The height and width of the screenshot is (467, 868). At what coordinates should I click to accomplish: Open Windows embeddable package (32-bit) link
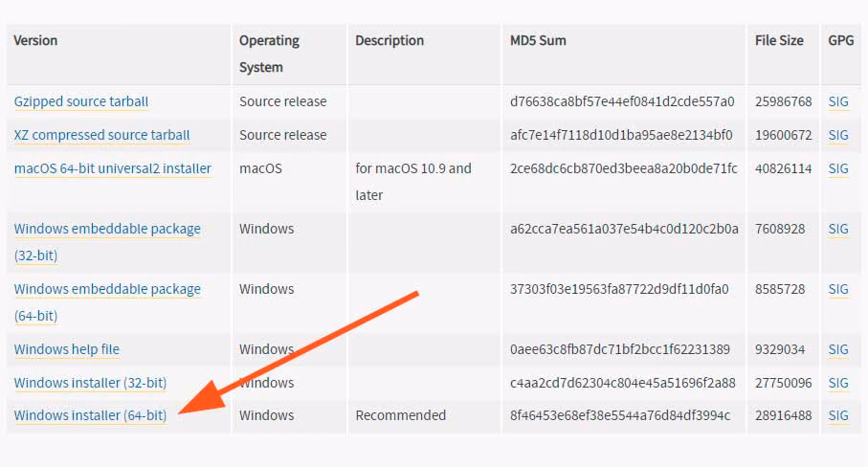[x=107, y=242]
